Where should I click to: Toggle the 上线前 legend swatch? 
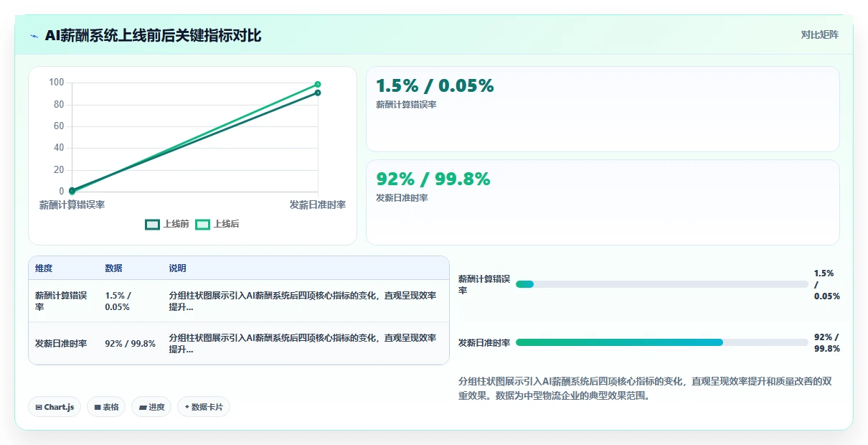click(x=152, y=224)
